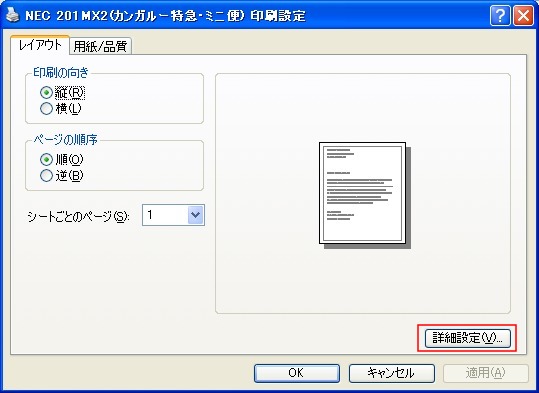Click the ページの順序 group label
This screenshot has width=539, height=393.
(x=65, y=140)
